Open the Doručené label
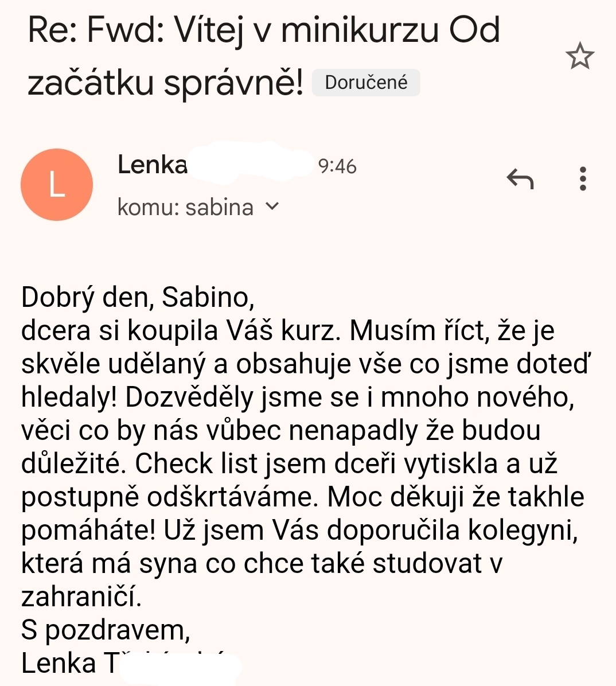616x686 pixels. (x=366, y=83)
